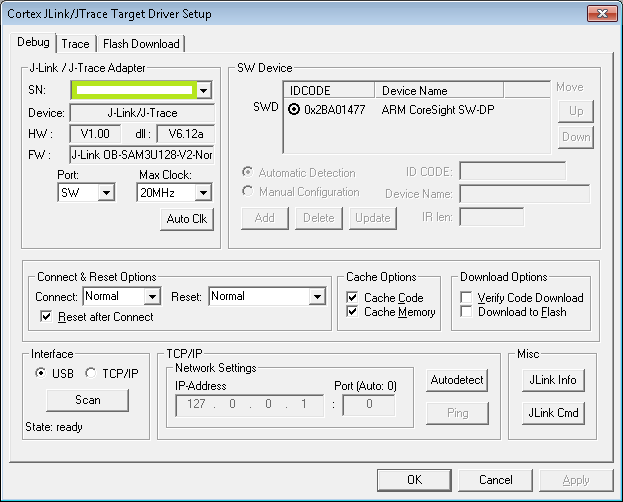
Task: Click the FW version field
Action: (x=142, y=155)
